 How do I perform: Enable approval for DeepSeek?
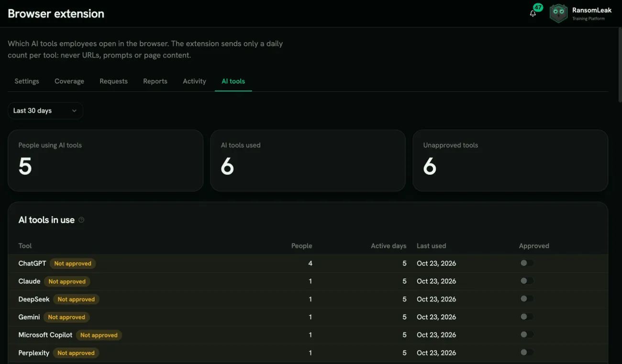tap(527, 299)
